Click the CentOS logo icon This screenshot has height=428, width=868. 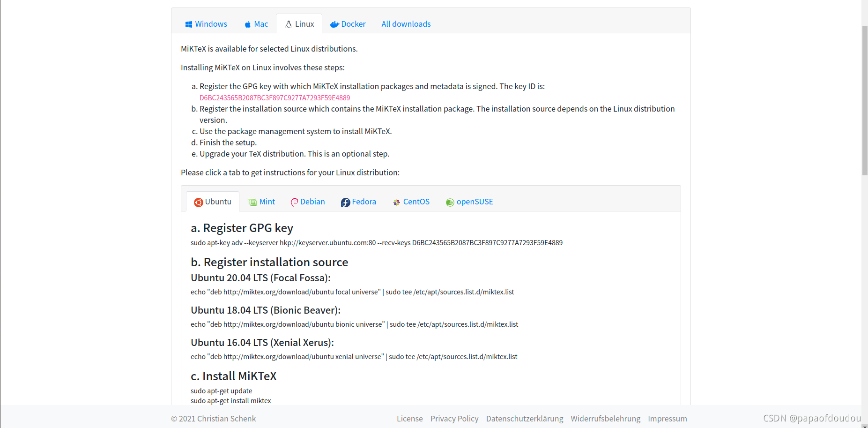tap(397, 203)
